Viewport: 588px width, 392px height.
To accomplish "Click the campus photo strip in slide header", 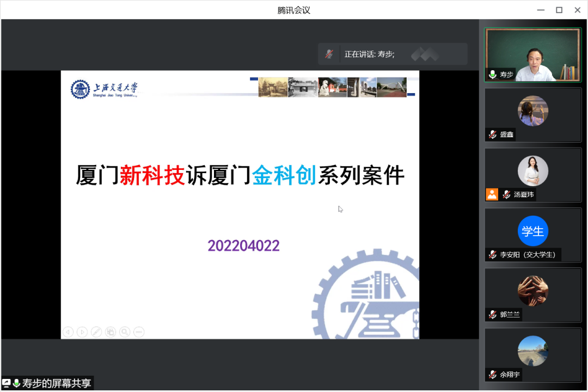I will click(x=332, y=87).
